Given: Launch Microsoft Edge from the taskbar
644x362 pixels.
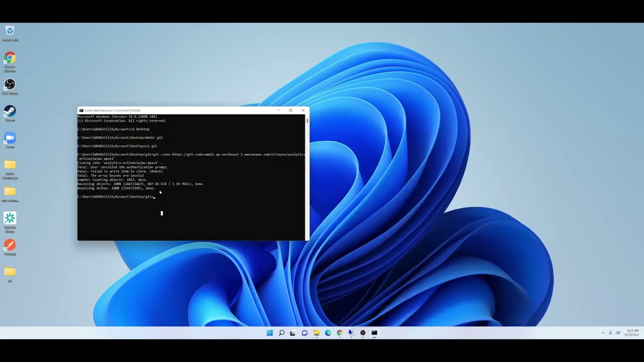Looking at the screenshot, I should click(328, 333).
